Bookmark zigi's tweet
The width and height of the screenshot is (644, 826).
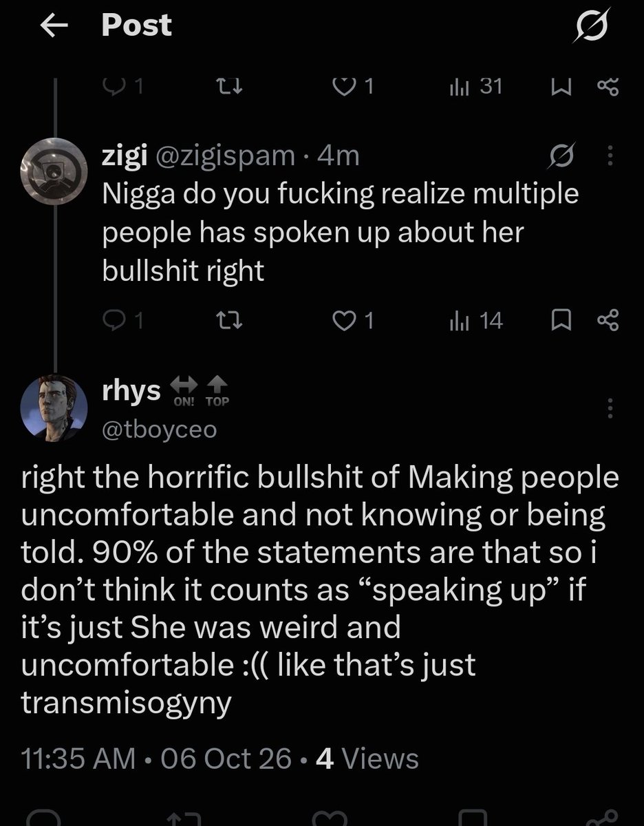563,321
